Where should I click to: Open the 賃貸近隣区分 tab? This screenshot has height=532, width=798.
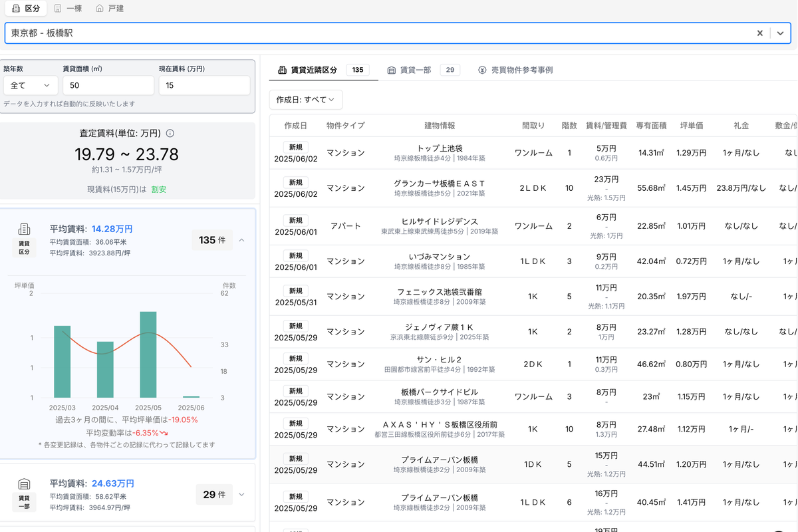[x=323, y=70]
